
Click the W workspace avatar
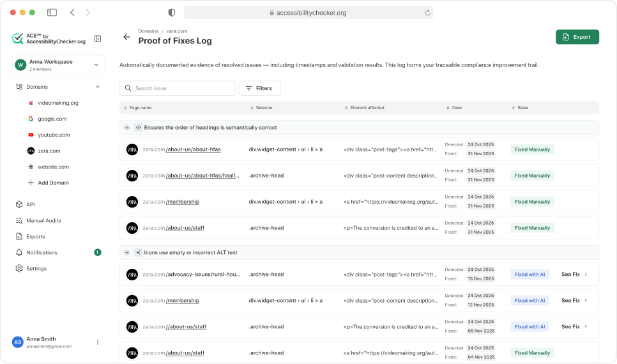point(20,65)
